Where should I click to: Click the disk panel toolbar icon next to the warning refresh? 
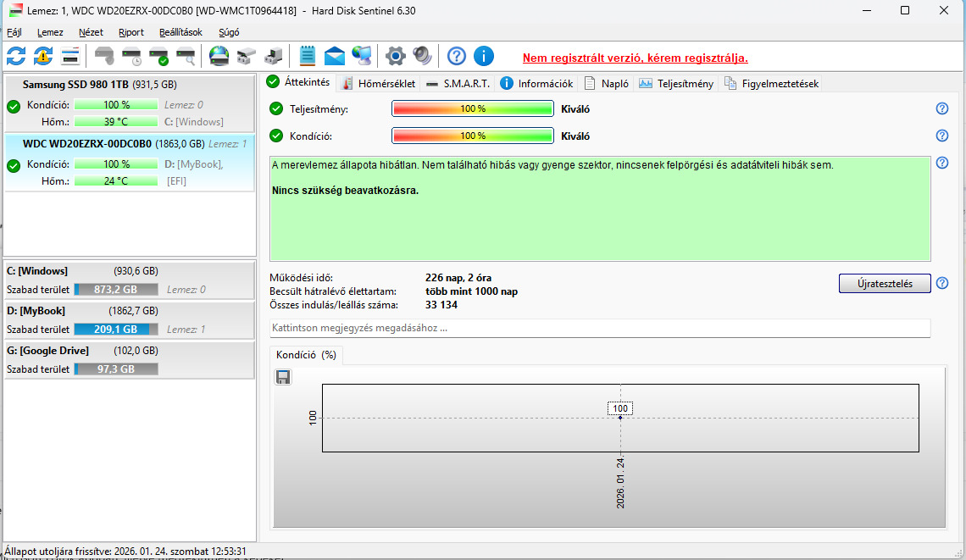[70, 56]
